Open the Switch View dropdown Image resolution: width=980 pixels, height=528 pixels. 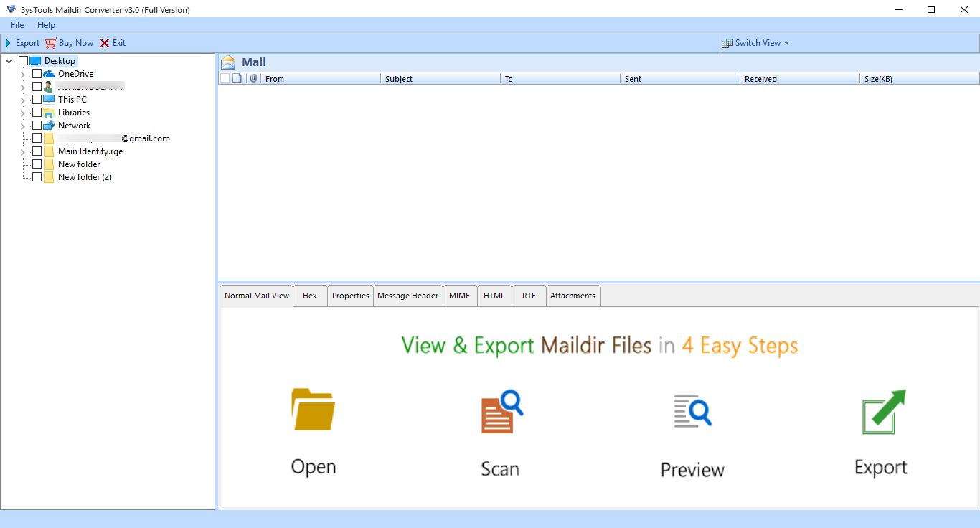pos(755,43)
